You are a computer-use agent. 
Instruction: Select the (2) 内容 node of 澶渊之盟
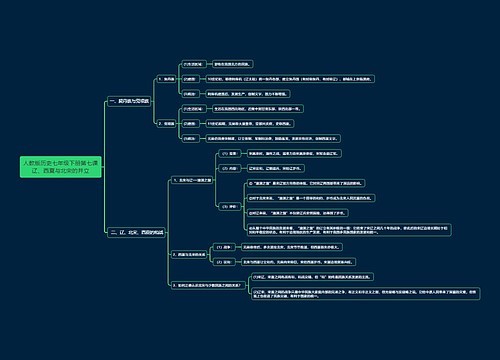(x=229, y=168)
